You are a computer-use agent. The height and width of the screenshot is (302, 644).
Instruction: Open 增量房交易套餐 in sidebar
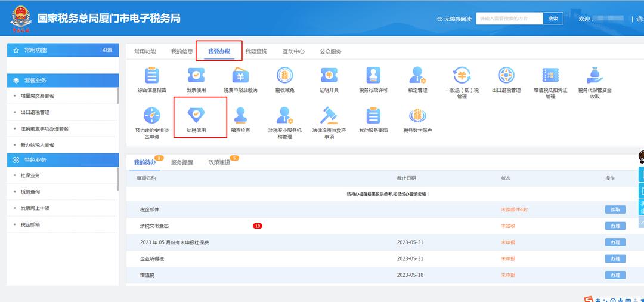coord(38,95)
